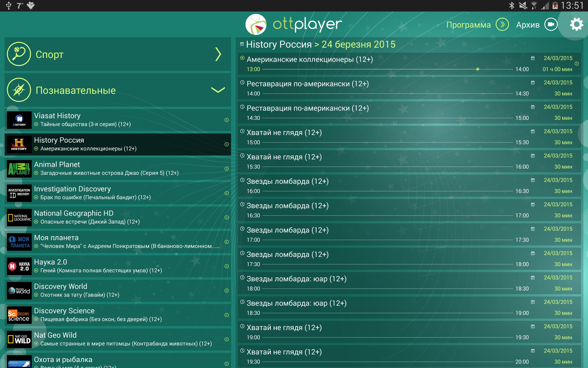
Task: Select Viasat History channel logo
Action: (x=19, y=120)
